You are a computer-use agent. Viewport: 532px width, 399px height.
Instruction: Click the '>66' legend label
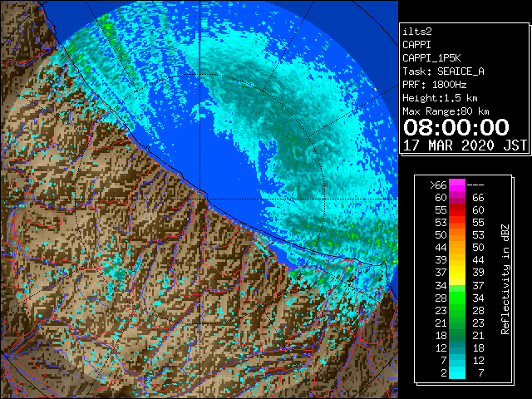coord(438,185)
